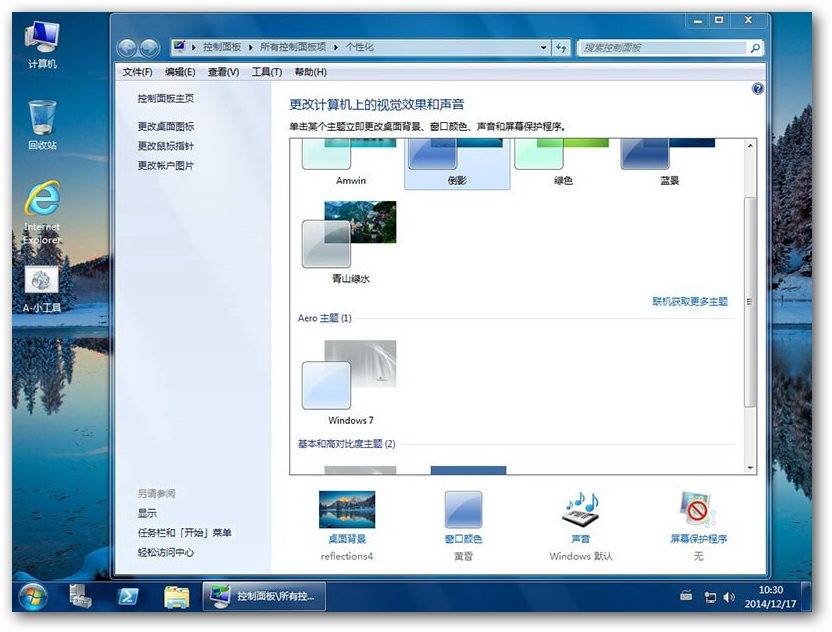The image size is (832, 632).
Task: Select the 回收站 recycle bin icon
Action: click(42, 125)
